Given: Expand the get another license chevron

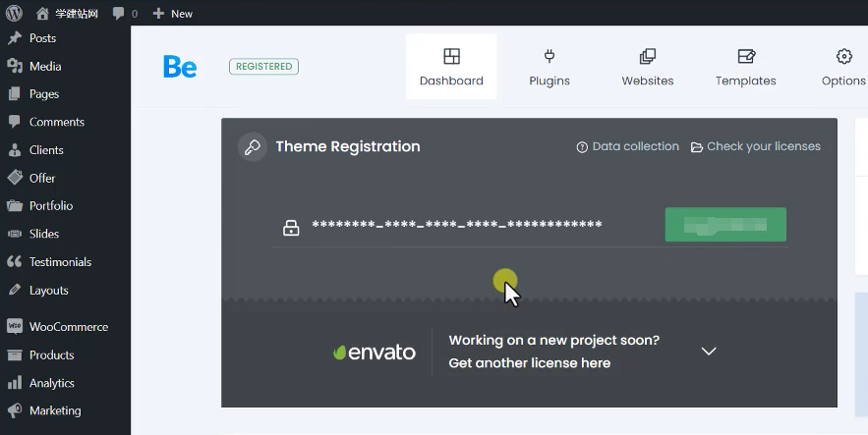Looking at the screenshot, I should tap(709, 352).
